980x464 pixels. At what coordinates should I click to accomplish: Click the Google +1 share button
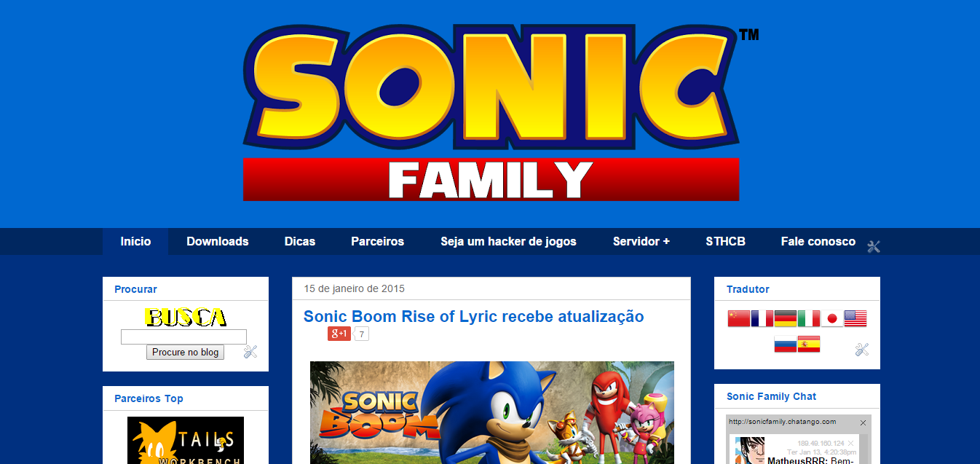(x=339, y=334)
